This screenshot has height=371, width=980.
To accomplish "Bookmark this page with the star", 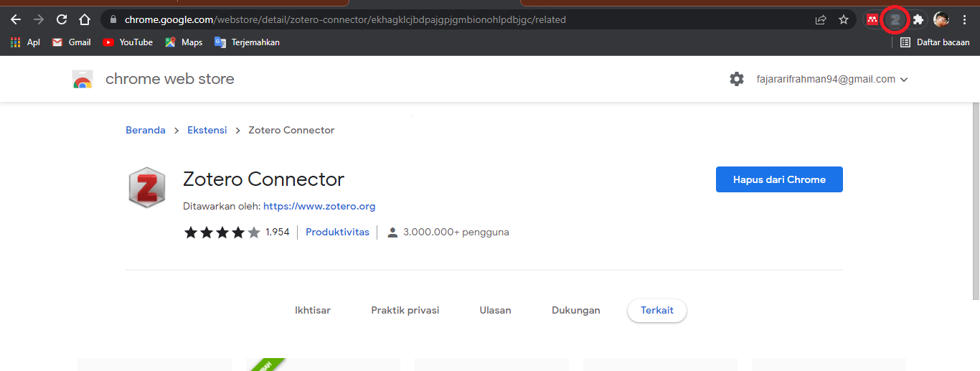I will pyautogui.click(x=844, y=19).
